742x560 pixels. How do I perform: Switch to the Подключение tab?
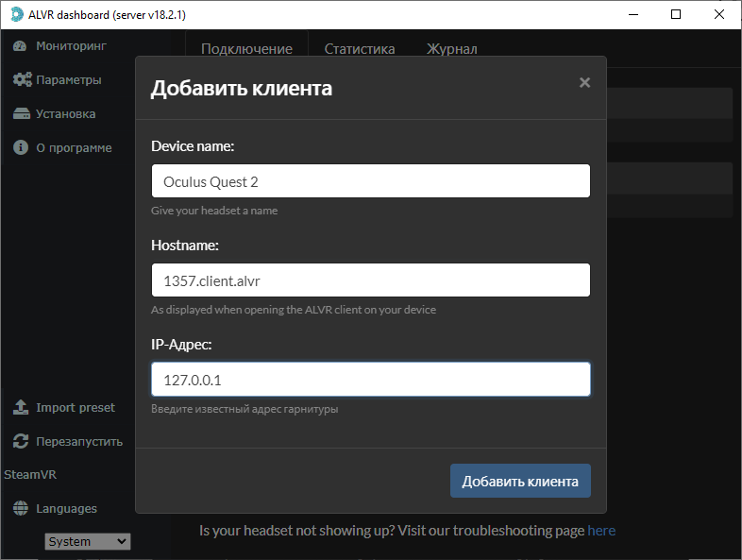pos(246,49)
